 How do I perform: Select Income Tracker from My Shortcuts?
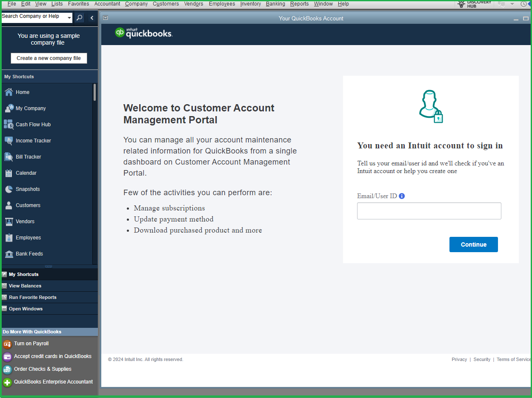(x=34, y=140)
